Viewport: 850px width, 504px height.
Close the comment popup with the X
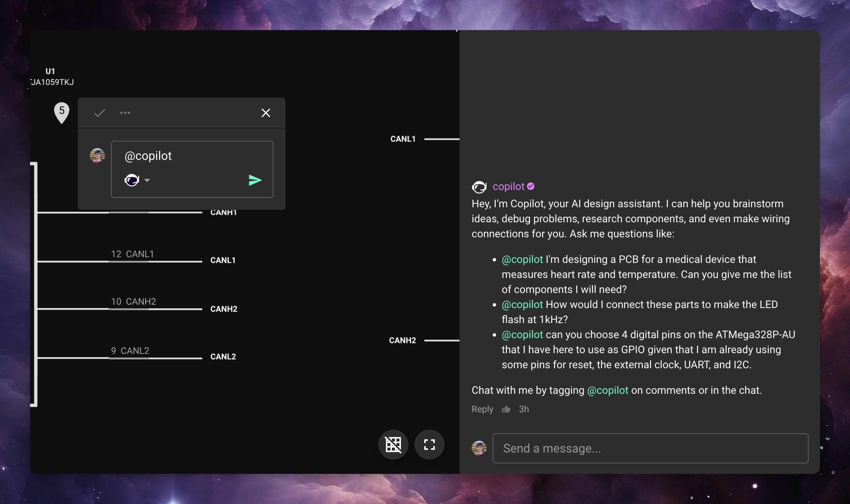[x=266, y=112]
